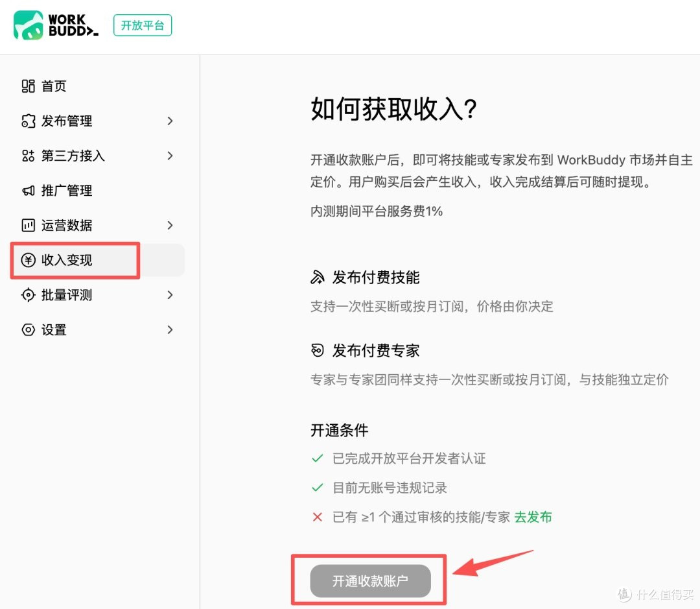Expand the 发布管理 chevron

(x=170, y=121)
